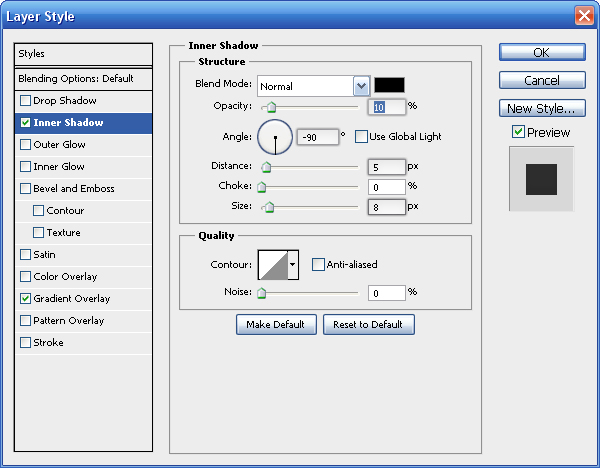Open the Satin settings row

(83, 255)
